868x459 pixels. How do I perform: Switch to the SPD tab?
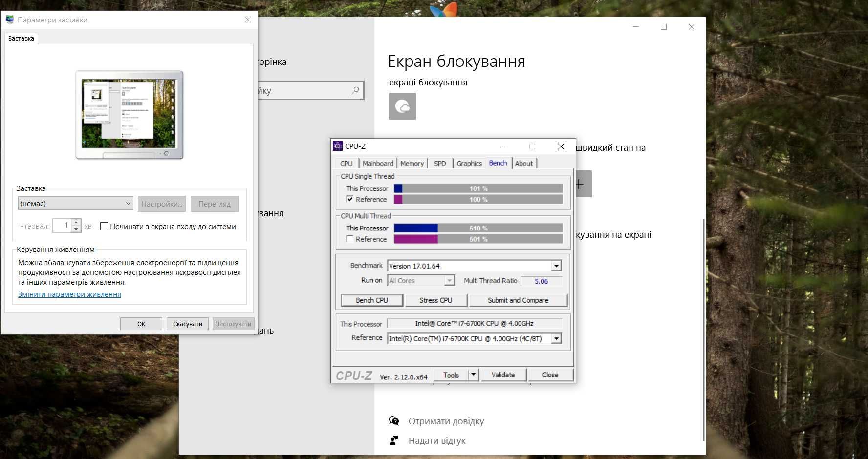click(x=440, y=164)
